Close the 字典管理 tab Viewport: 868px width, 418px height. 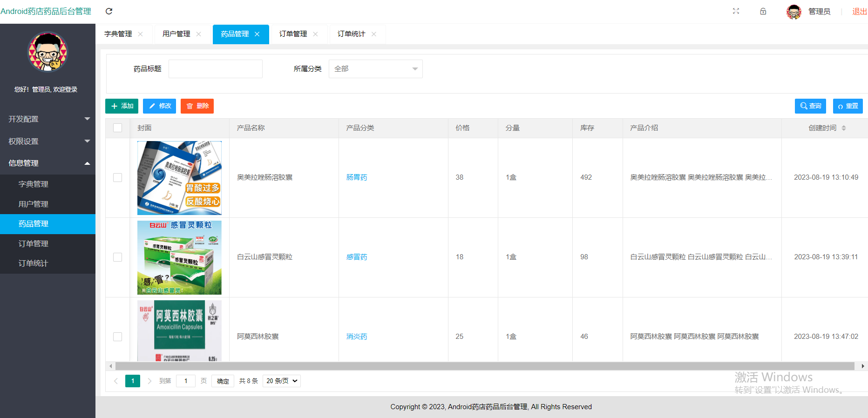(140, 34)
